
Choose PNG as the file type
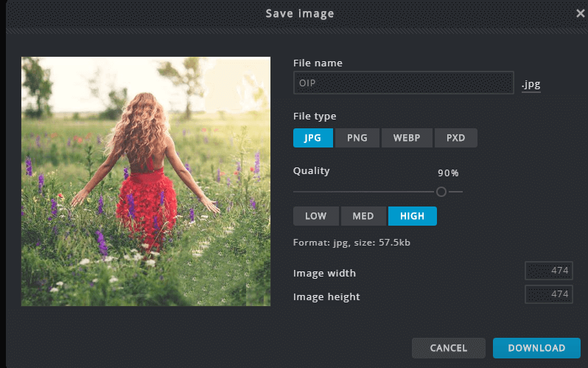point(357,138)
